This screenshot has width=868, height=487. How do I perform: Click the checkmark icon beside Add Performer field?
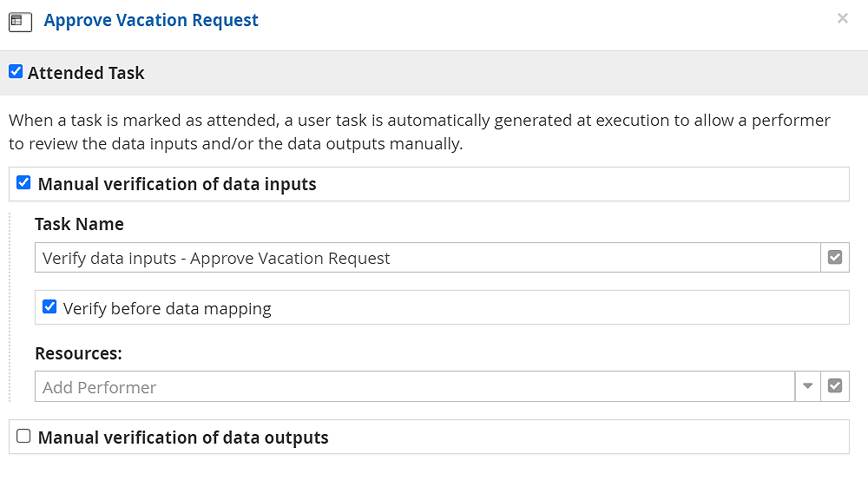point(835,386)
